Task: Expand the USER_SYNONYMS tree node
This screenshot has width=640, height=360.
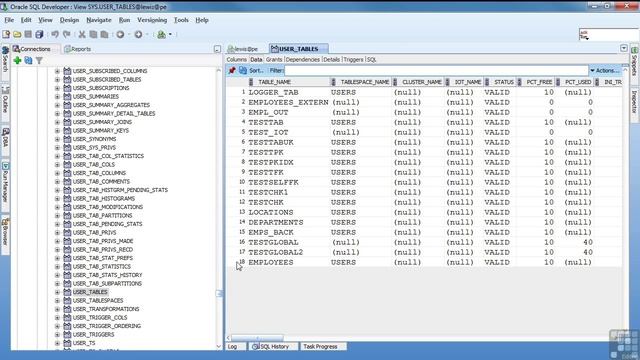Action: tap(57, 139)
